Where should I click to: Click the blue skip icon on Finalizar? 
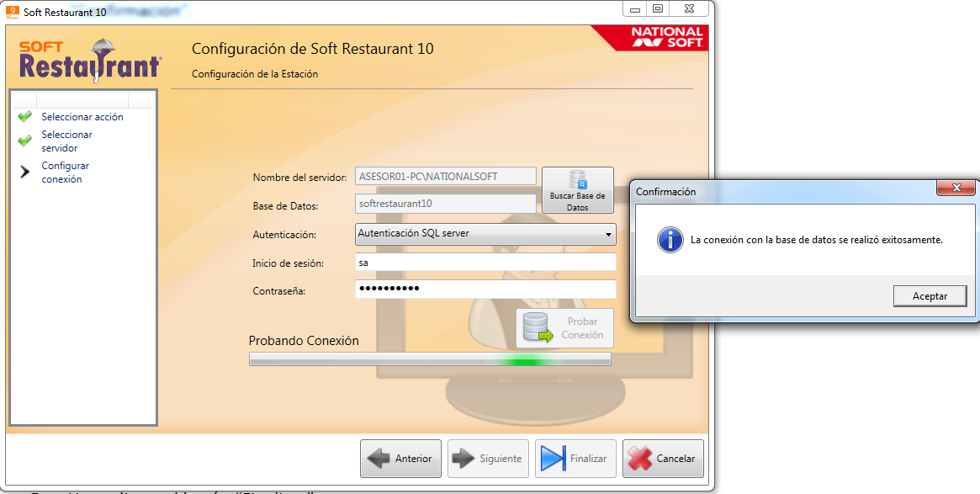click(554, 459)
